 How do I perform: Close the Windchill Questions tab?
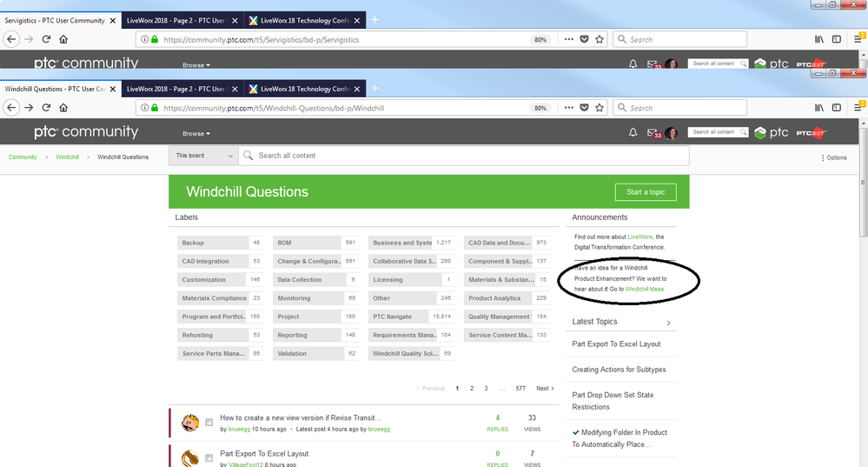click(113, 89)
